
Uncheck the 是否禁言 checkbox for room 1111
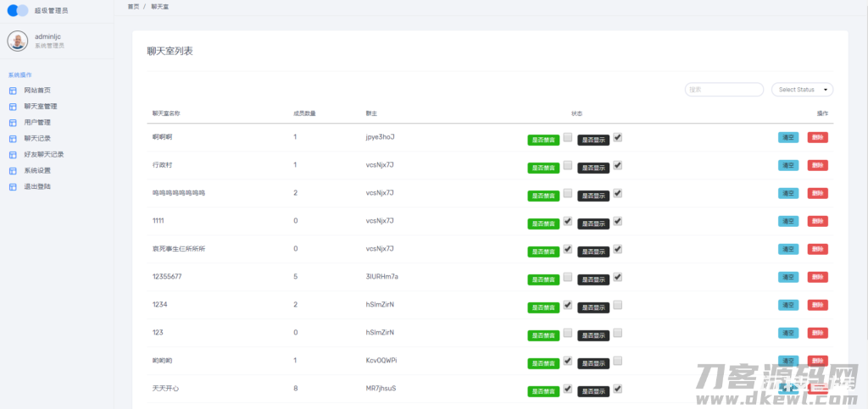coord(567,221)
